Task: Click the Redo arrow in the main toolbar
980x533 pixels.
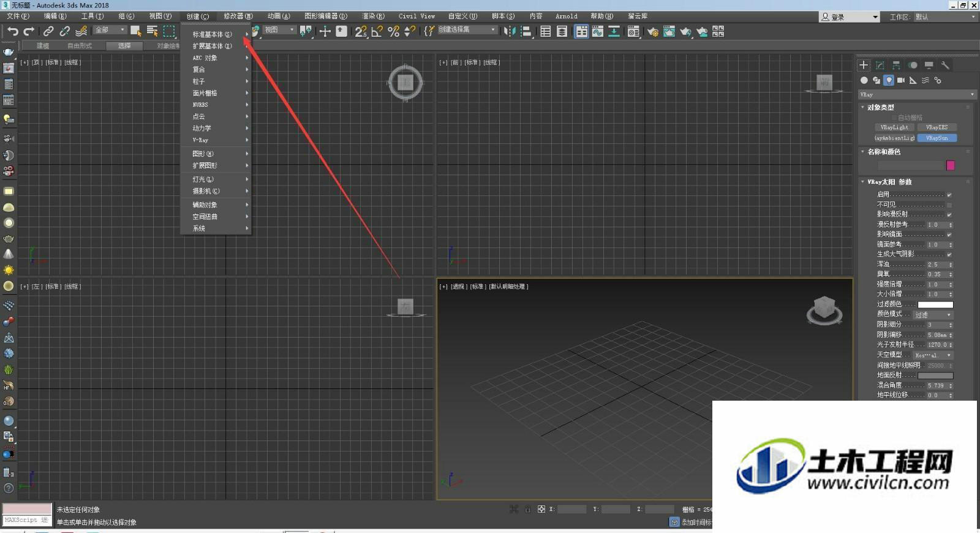Action: tap(29, 31)
